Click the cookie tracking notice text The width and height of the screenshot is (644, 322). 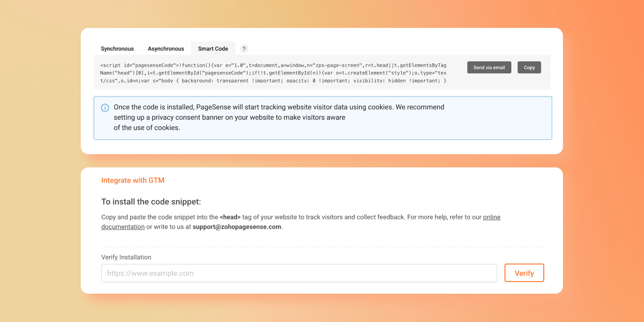coord(279,107)
